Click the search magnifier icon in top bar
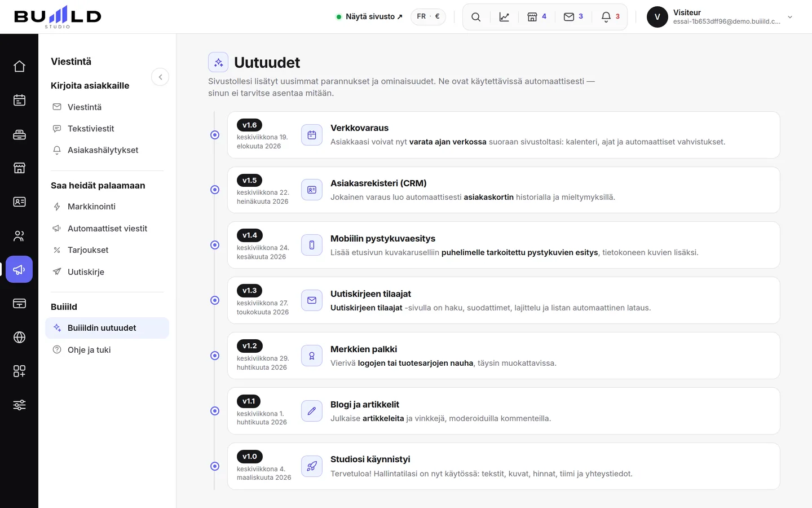812x508 pixels. coord(476,17)
